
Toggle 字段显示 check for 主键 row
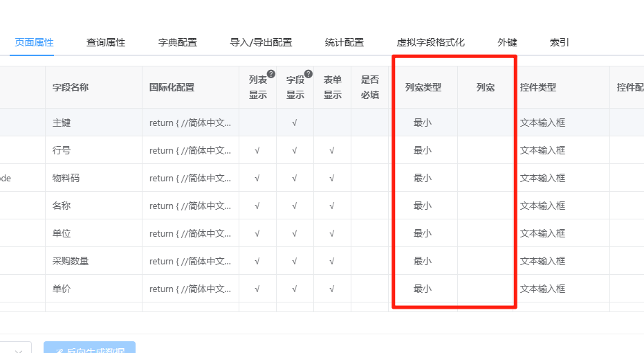click(x=295, y=123)
